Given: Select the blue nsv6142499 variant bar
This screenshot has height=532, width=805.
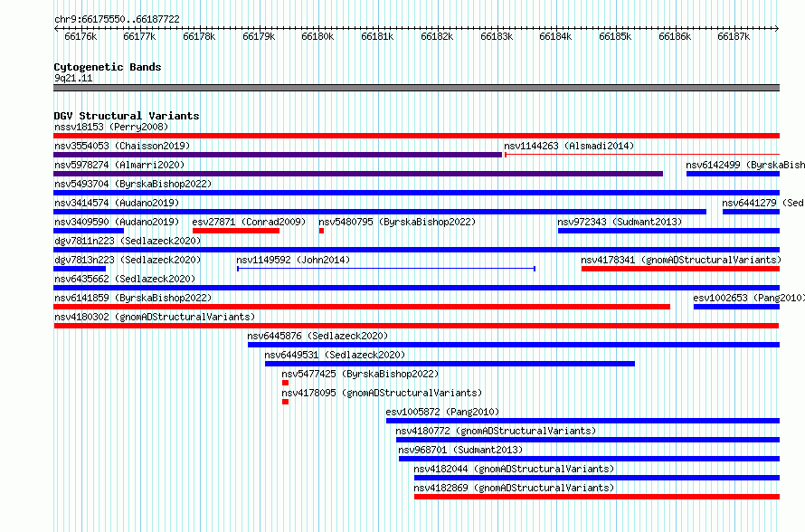Looking at the screenshot, I should tap(734, 174).
